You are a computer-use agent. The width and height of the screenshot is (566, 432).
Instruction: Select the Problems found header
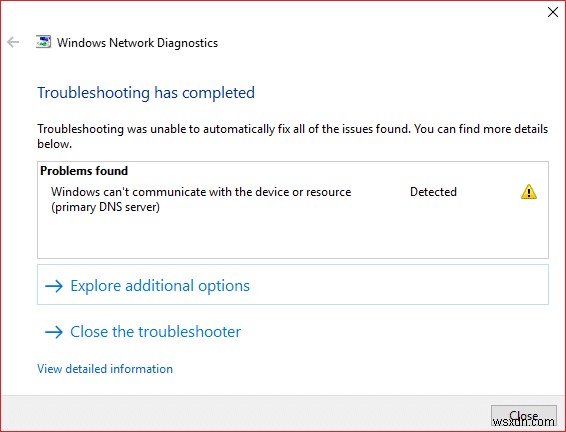[x=84, y=171]
